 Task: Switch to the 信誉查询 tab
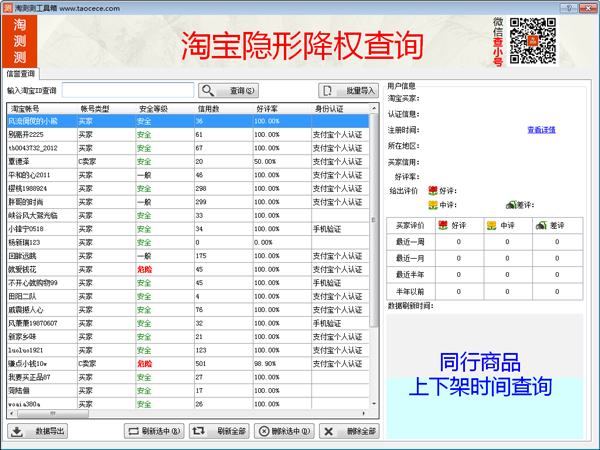tap(21, 73)
